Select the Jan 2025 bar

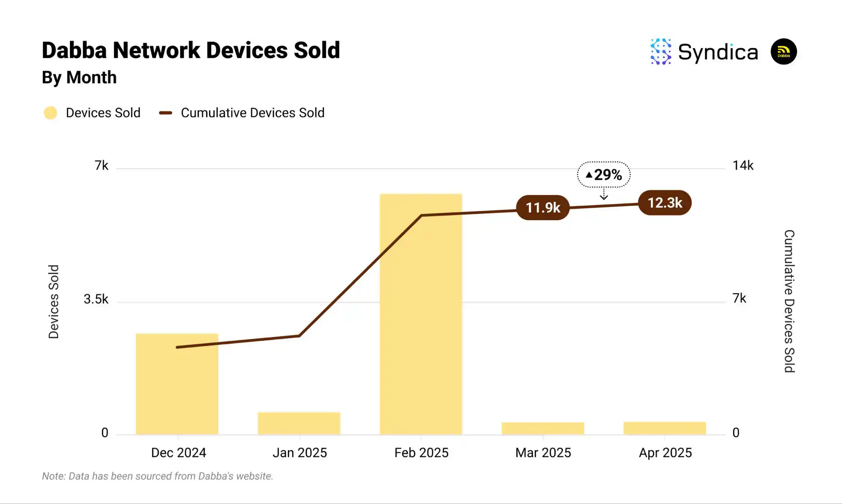(299, 423)
